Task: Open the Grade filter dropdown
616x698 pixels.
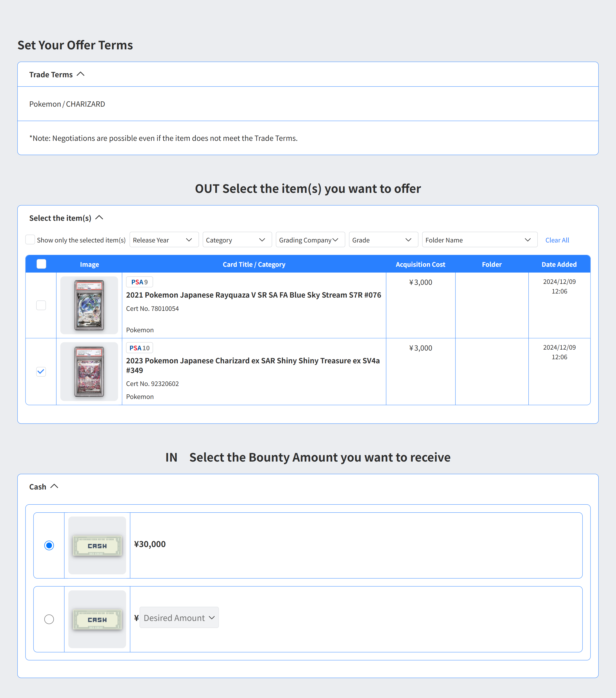Action: [383, 240]
